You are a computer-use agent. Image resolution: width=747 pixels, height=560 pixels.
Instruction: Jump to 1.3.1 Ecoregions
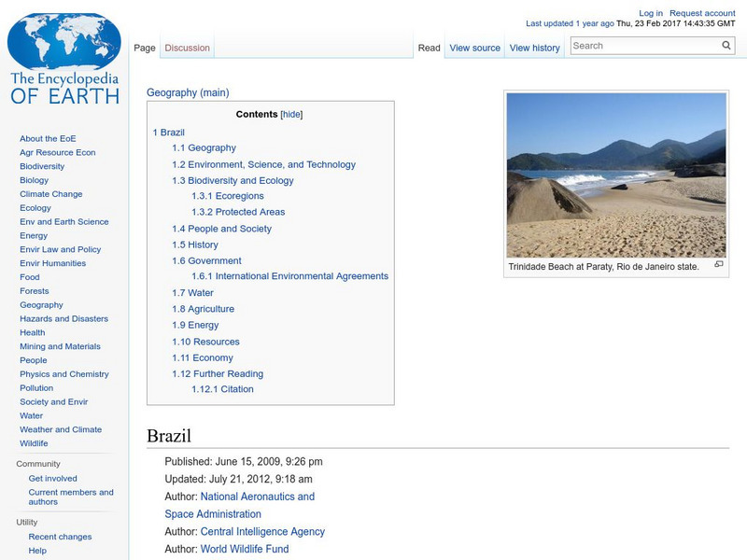[228, 196]
